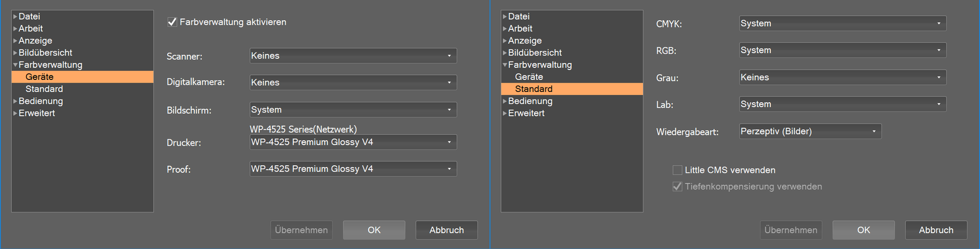This screenshot has height=249, width=980.
Task: Open the Digitalkamera dropdown
Action: click(x=353, y=83)
